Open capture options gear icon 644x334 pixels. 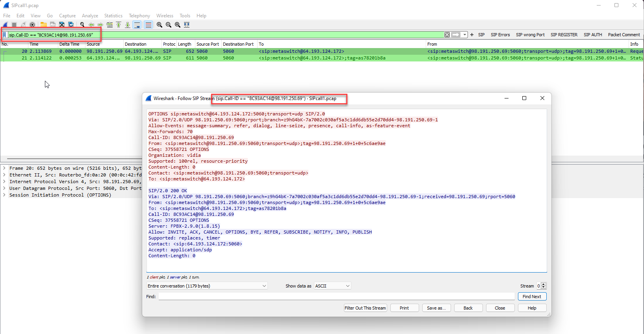pyautogui.click(x=32, y=25)
